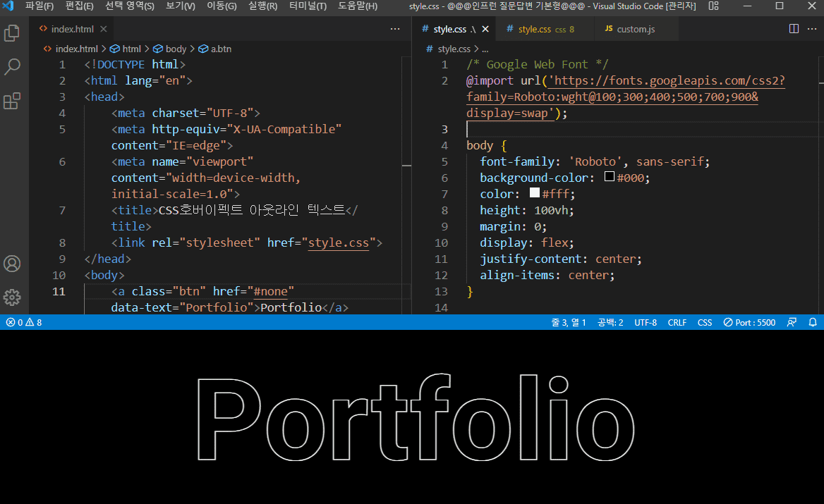This screenshot has height=504, width=824.
Task: Click the font-family property text
Action: pyautogui.click(x=517, y=161)
